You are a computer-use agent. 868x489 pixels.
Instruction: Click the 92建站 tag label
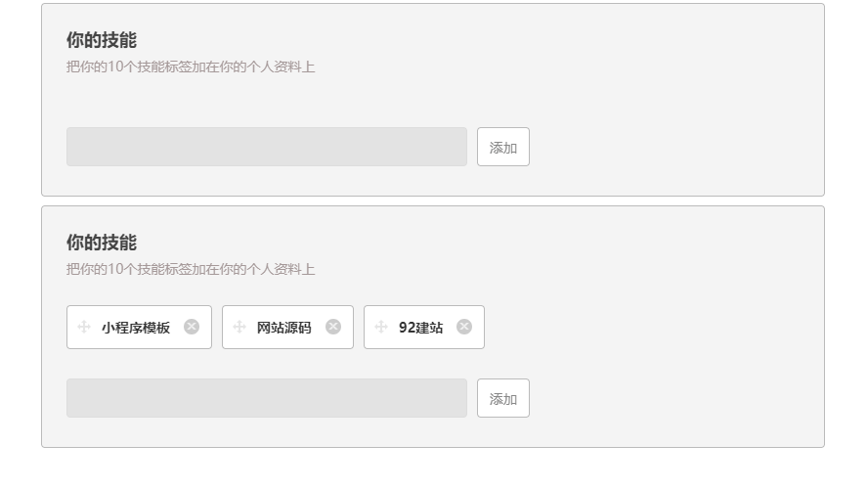tap(420, 328)
